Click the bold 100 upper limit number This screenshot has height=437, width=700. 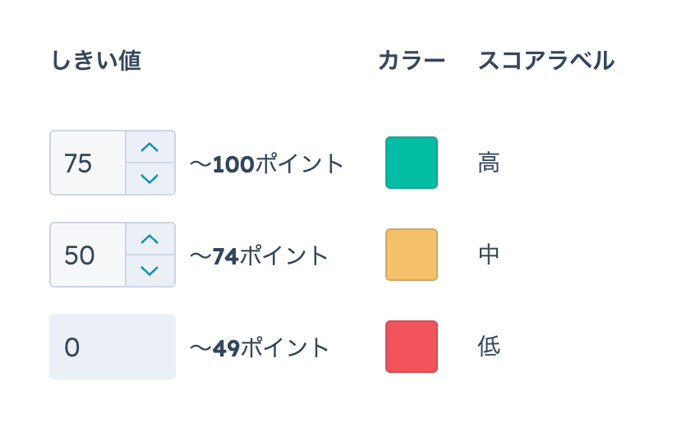point(233,163)
